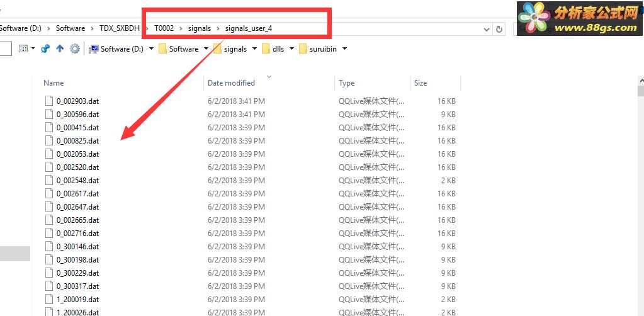Click the T0002 breadcrumb in the address bar
Screen dimensions: 644x316
164,28
